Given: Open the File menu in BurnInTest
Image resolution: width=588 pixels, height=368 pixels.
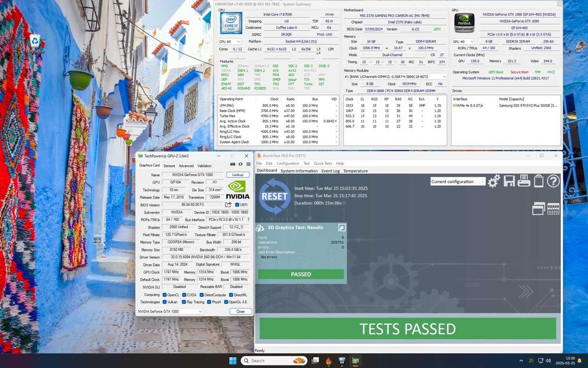Looking at the screenshot, I should coord(259,163).
